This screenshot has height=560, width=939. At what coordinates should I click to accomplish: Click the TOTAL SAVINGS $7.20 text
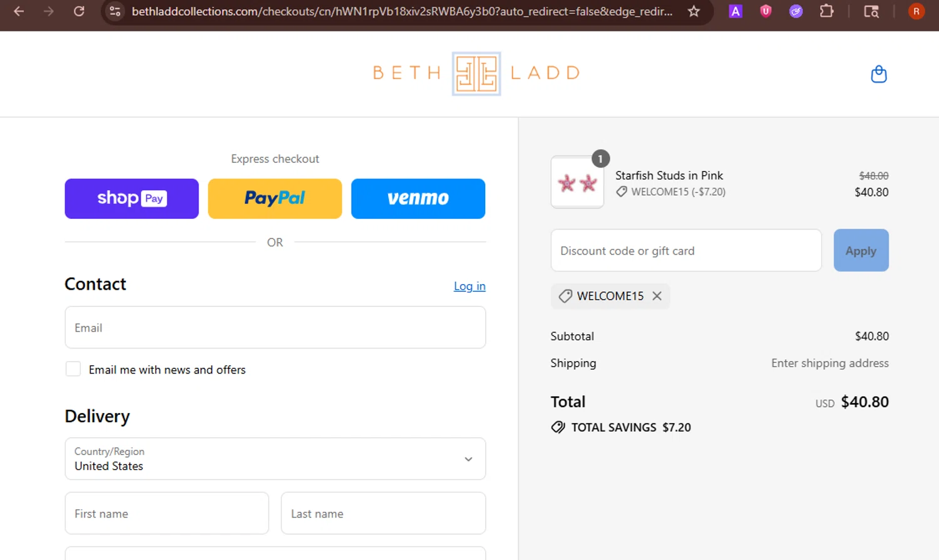click(x=631, y=427)
